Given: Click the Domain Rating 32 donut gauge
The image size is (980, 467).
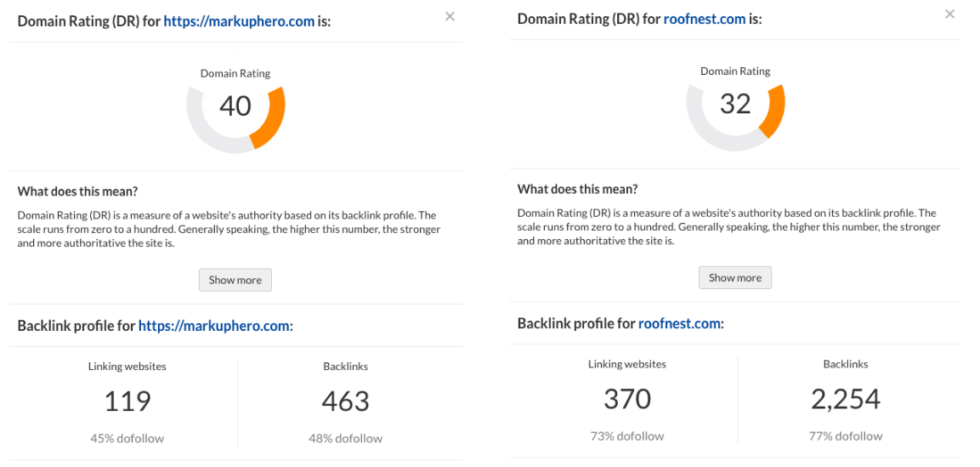Looking at the screenshot, I should pyautogui.click(x=735, y=103).
